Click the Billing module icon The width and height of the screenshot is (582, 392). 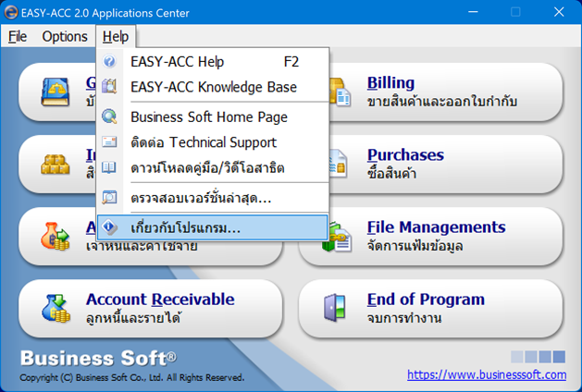(333, 92)
